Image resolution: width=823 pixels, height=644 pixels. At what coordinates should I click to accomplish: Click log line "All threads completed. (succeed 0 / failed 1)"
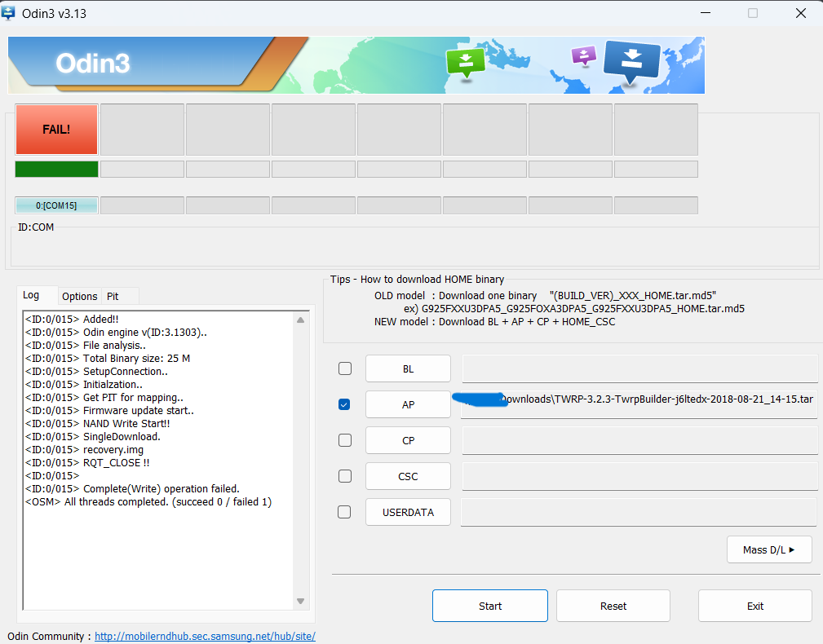pyautogui.click(x=148, y=502)
